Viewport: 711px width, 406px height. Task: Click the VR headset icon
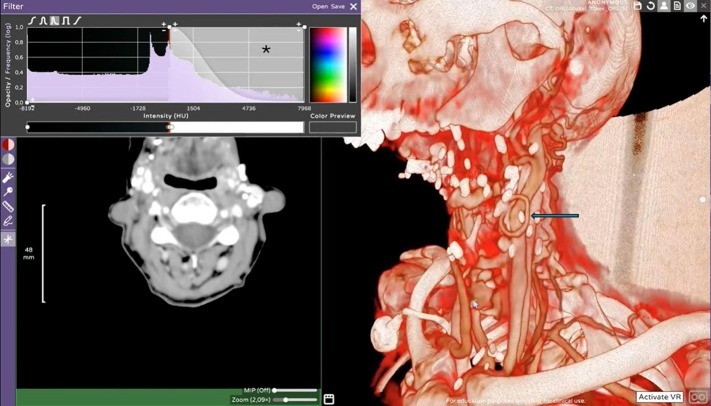click(x=698, y=397)
